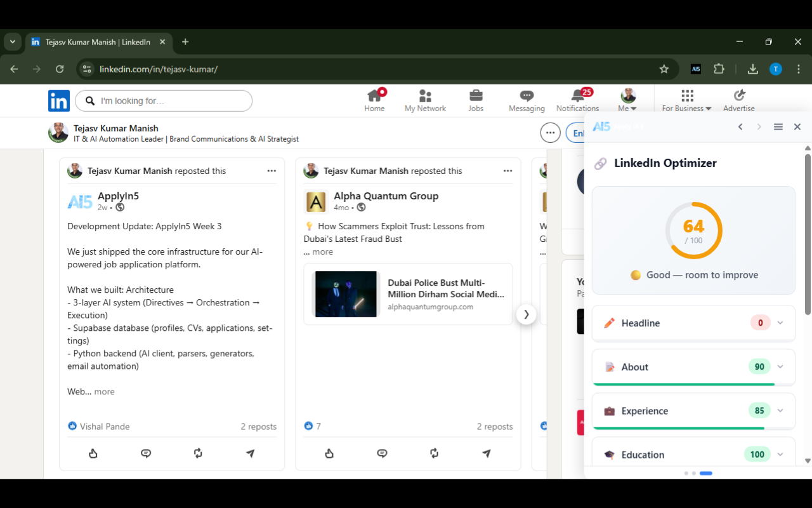This screenshot has height=508, width=812.
Task: Open the For Business dropdown
Action: coord(686,99)
